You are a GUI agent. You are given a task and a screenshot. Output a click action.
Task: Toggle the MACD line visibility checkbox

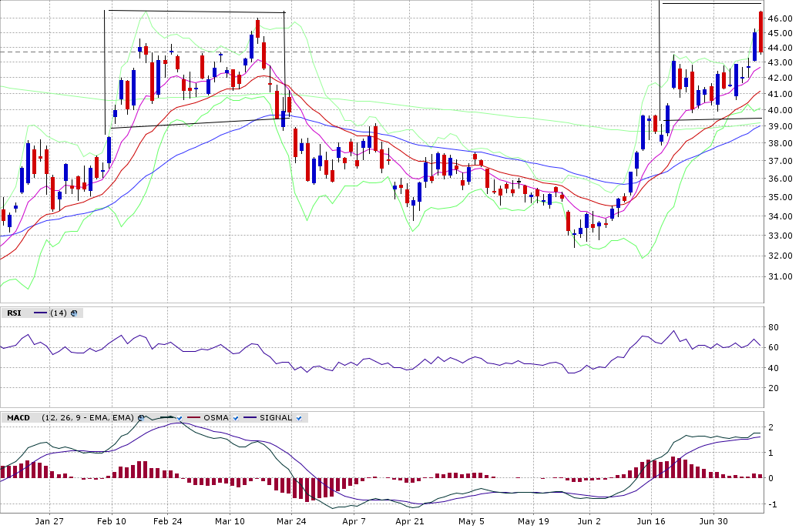[x=180, y=418]
